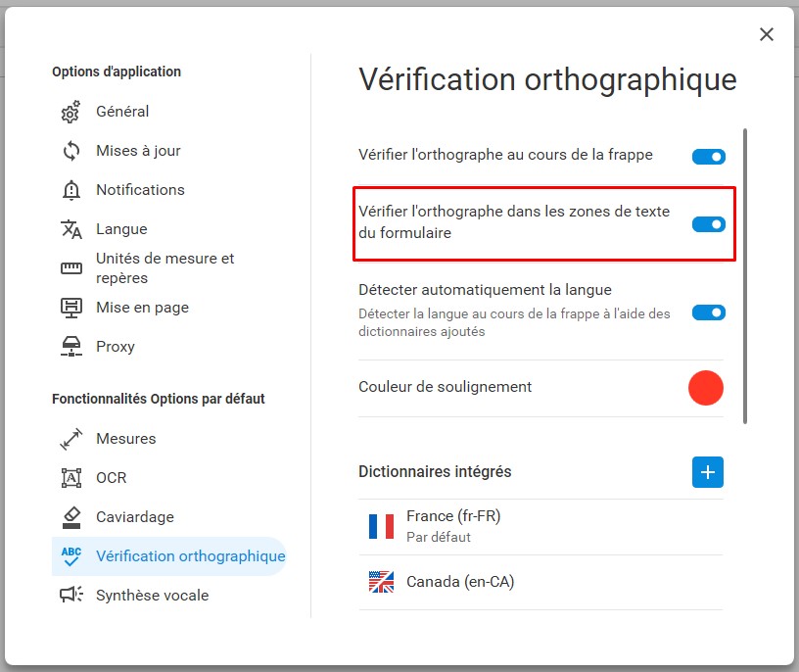Open the Mesures settings section
Screen dimensions: 799x672
coord(126,439)
